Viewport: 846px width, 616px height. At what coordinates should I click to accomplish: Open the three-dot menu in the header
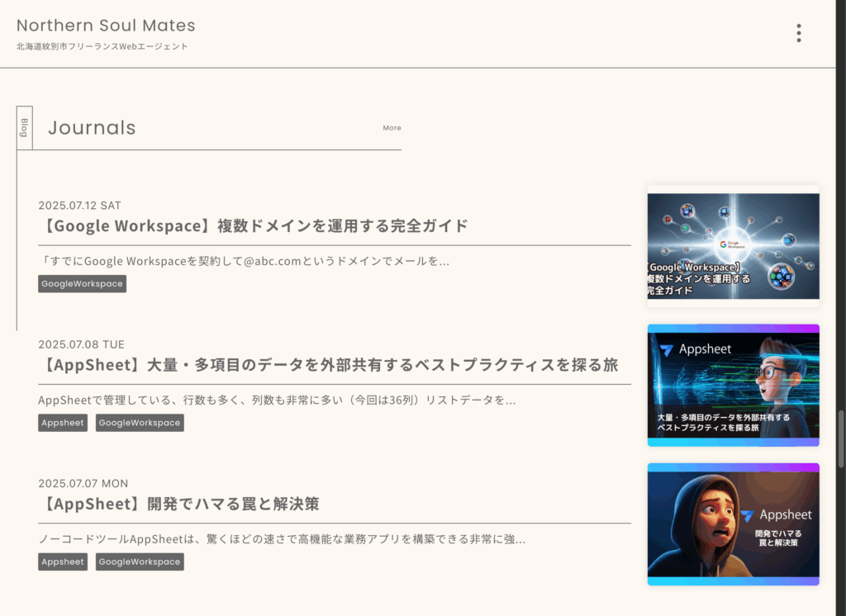coord(799,33)
